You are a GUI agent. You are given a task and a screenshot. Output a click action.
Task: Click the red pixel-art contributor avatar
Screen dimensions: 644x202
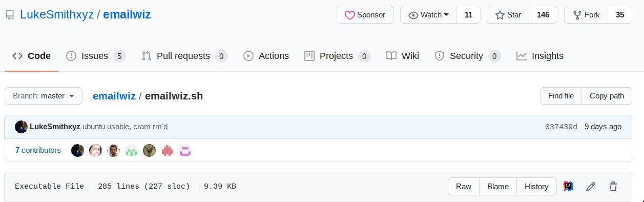point(167,150)
